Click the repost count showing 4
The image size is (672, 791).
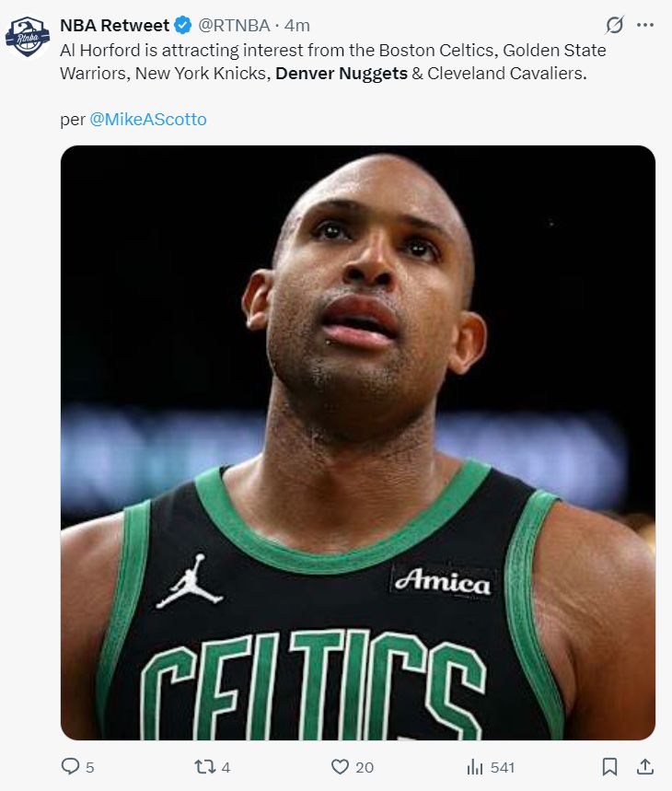tap(226, 767)
